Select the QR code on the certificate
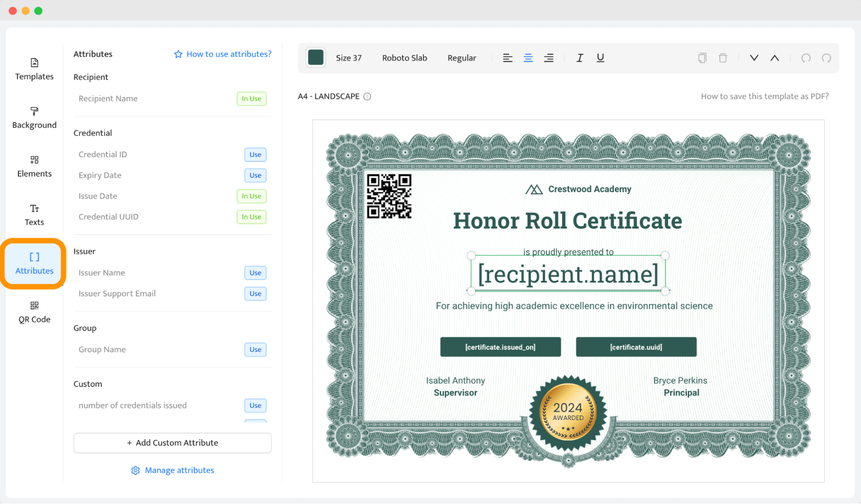The image size is (861, 504). point(389,196)
